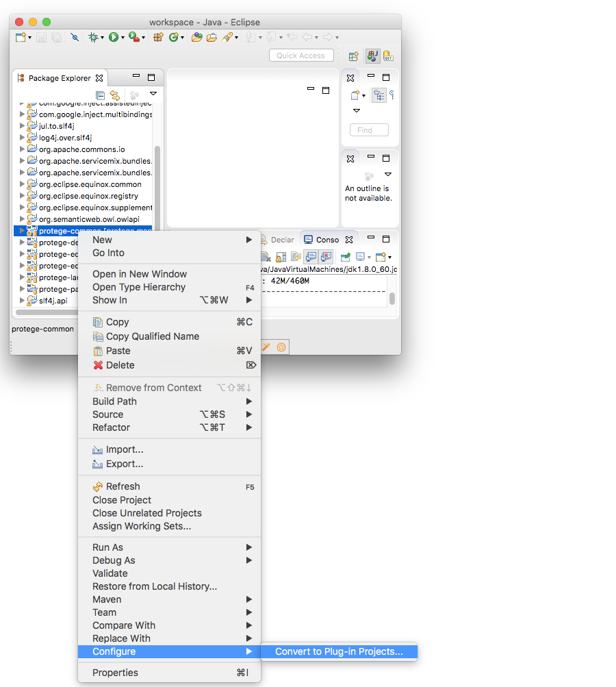Select Configure in the context menu
The width and height of the screenshot is (616, 687).
pyautogui.click(x=169, y=651)
